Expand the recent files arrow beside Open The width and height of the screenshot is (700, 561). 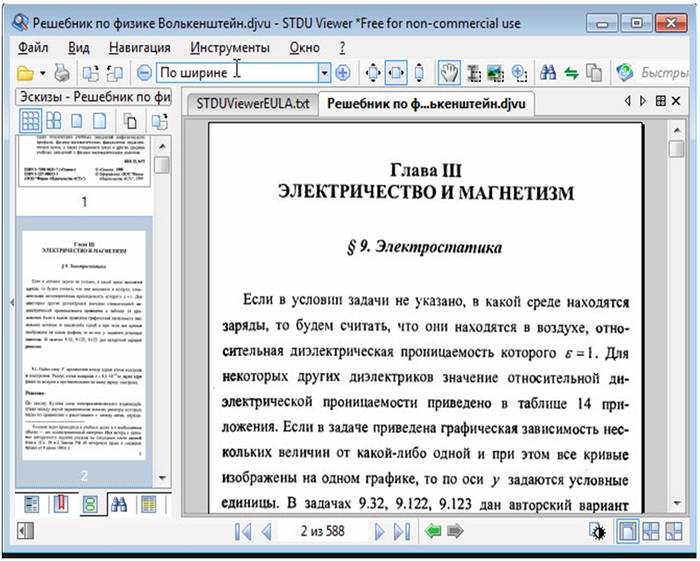pyautogui.click(x=42, y=73)
